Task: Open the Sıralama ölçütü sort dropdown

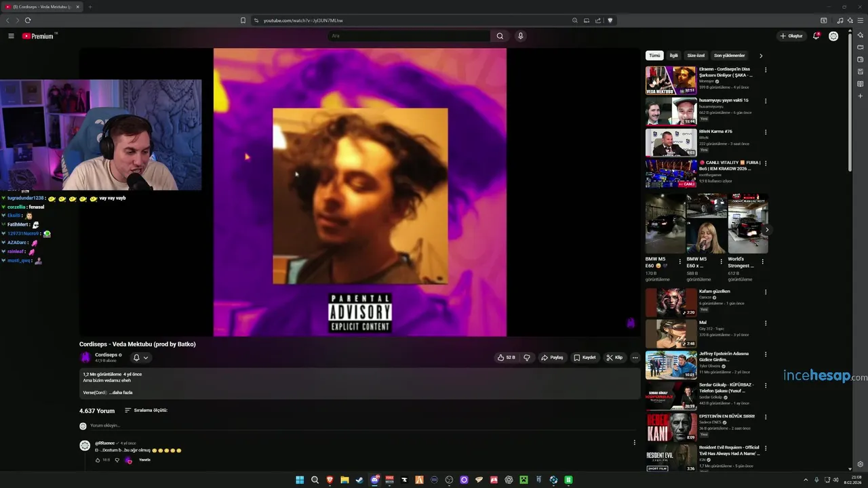Action: tap(146, 410)
